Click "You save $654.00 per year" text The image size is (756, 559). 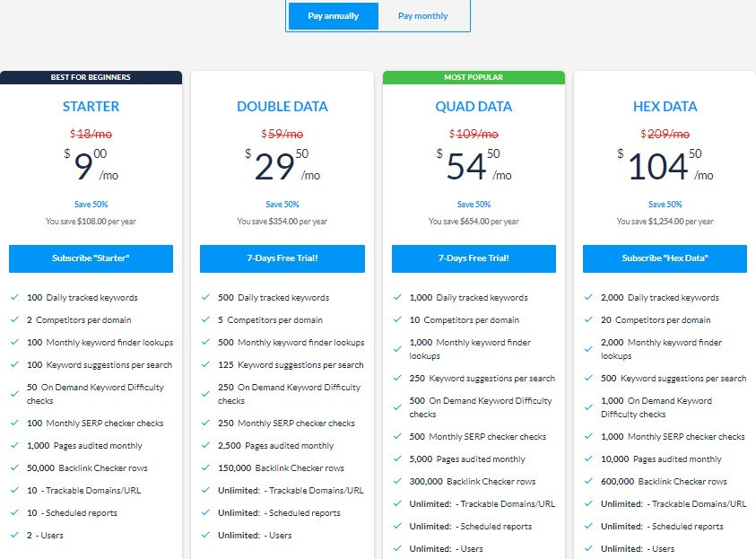click(474, 222)
